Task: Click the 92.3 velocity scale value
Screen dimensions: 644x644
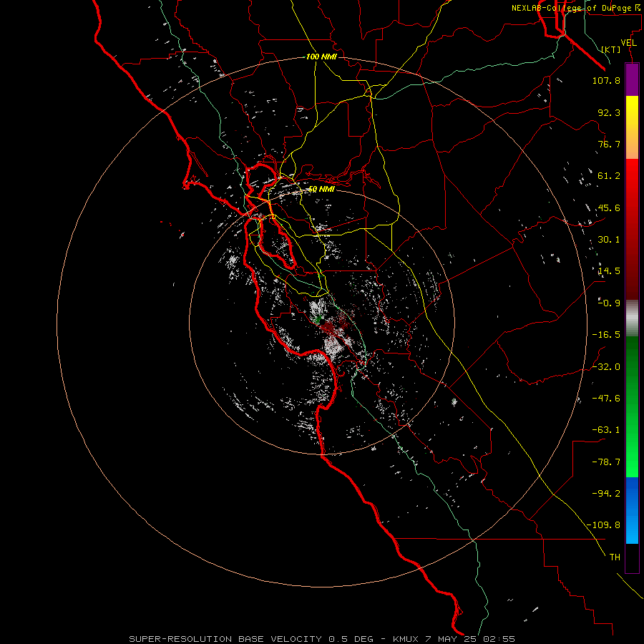Action: (x=609, y=112)
